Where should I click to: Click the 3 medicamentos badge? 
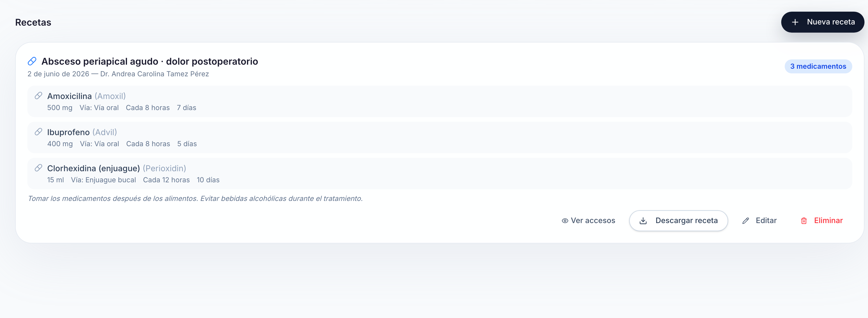click(x=818, y=66)
